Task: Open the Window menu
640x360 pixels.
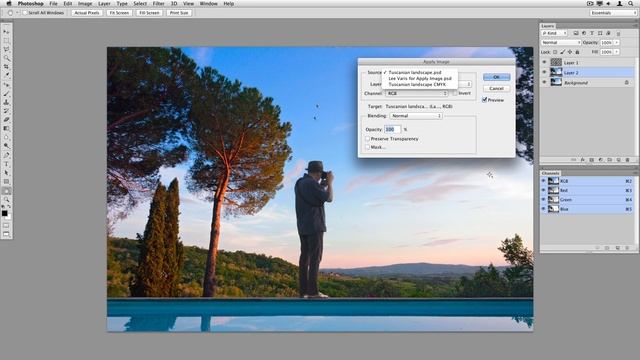Action: click(x=209, y=4)
